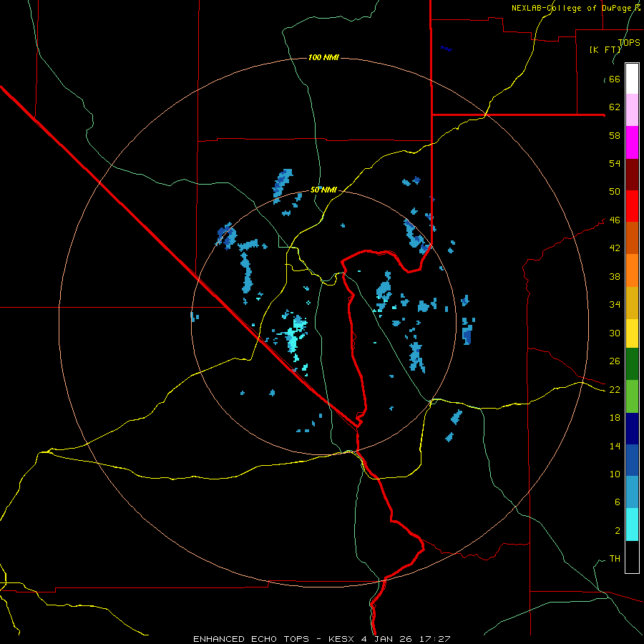Click the navy blue legend swatch
Image resolution: width=644 pixels, height=644 pixels.
(632, 429)
